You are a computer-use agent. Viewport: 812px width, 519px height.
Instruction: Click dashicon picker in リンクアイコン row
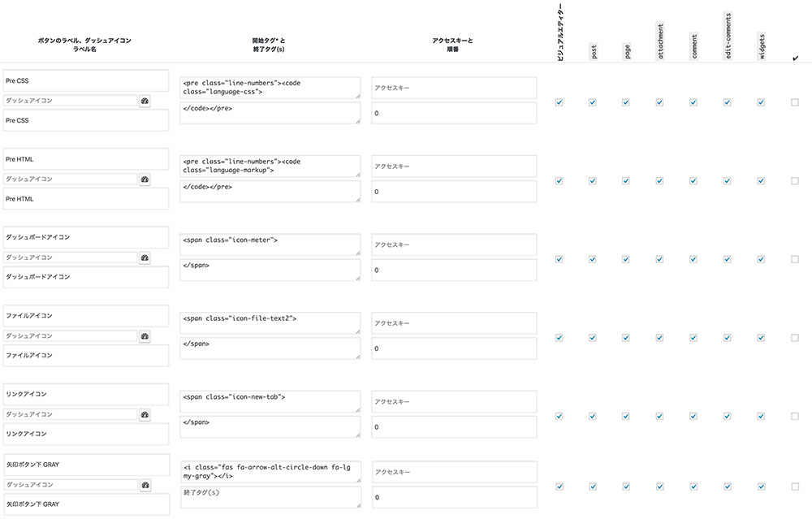pyautogui.click(x=145, y=415)
